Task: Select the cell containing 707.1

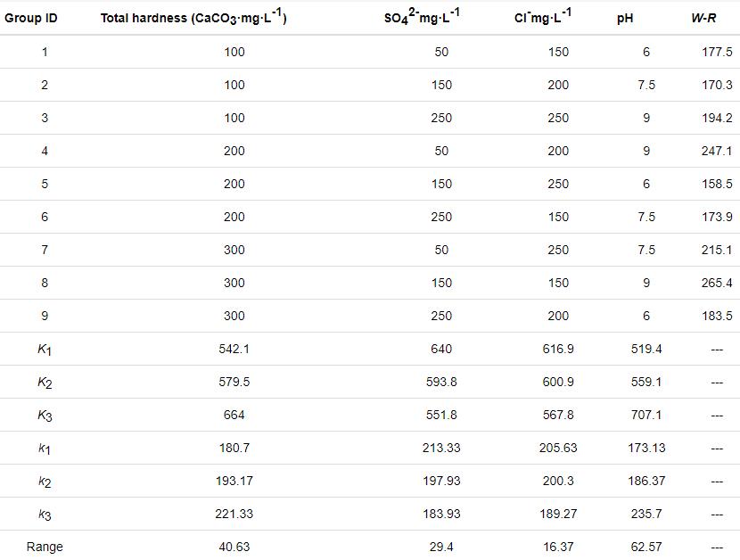Action: point(646,415)
